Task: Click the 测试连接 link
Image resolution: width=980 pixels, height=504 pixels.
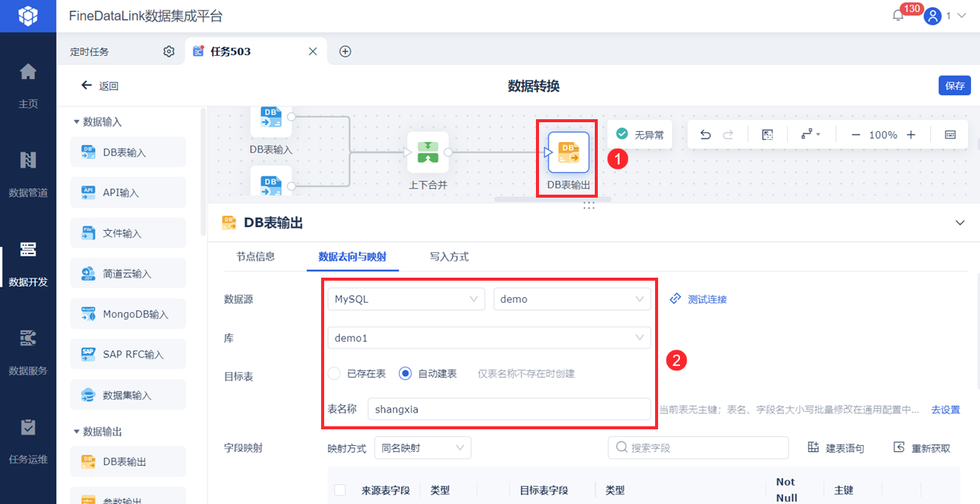Action: [698, 299]
